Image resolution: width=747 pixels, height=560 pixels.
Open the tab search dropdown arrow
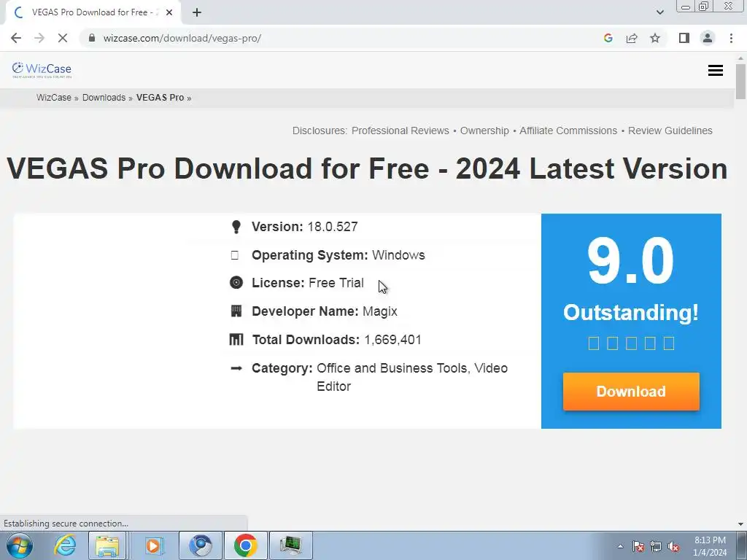coord(659,12)
